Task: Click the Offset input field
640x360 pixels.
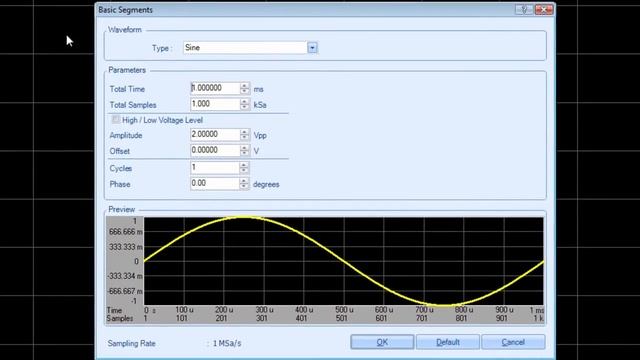Action: point(215,150)
